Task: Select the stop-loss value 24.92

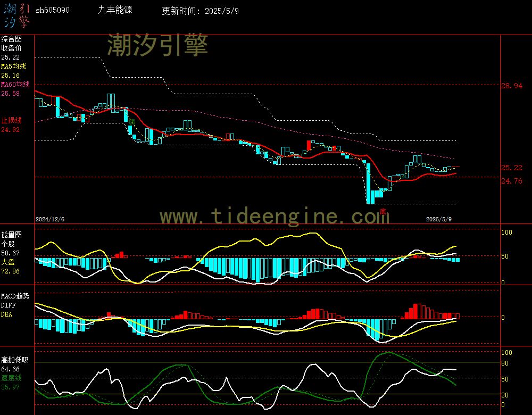Action: coord(11,130)
